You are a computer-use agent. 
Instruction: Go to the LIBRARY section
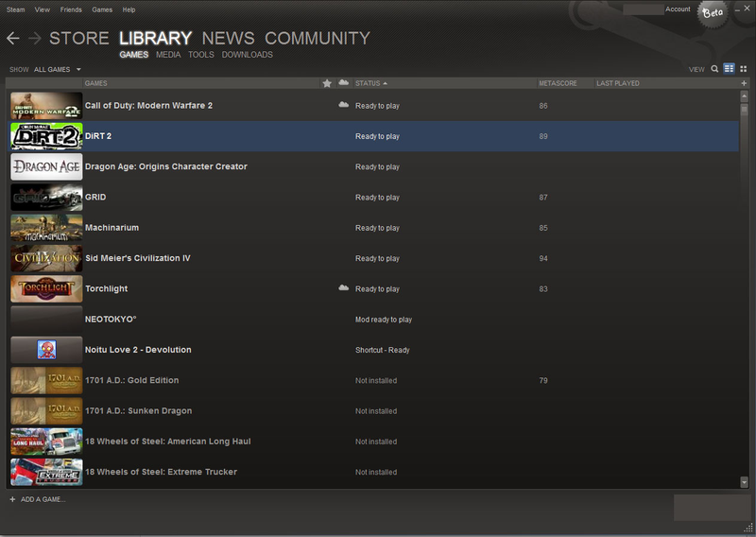(155, 38)
